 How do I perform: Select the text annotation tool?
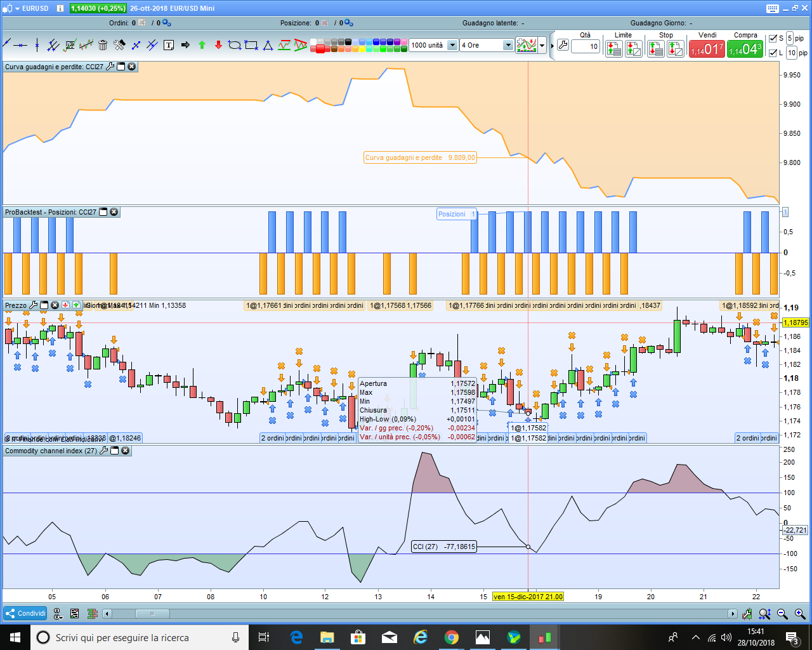[169, 45]
